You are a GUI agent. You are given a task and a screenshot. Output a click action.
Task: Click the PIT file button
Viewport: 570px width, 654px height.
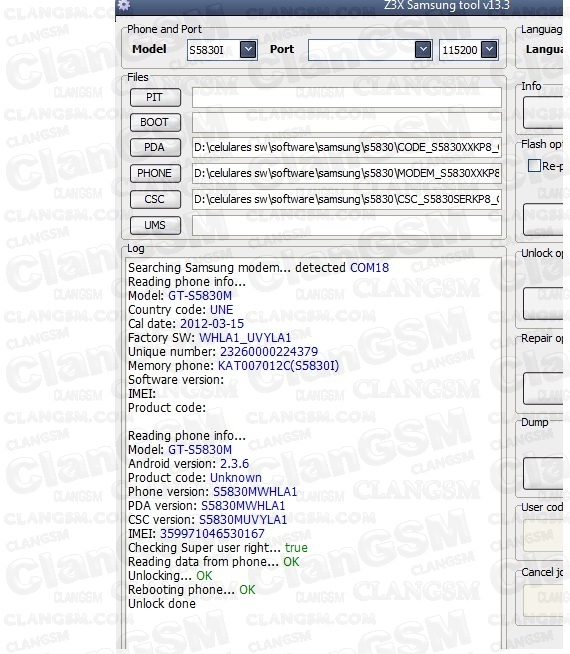[x=155, y=97]
